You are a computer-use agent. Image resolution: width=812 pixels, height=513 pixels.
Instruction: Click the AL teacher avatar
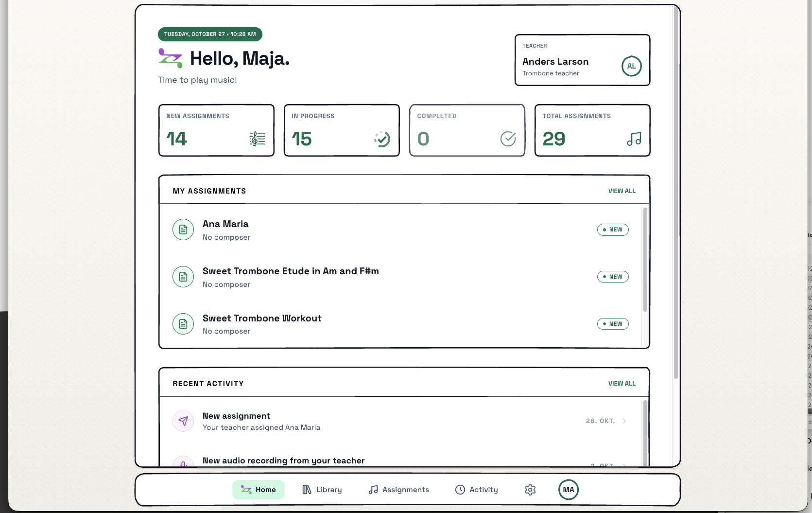(x=631, y=66)
